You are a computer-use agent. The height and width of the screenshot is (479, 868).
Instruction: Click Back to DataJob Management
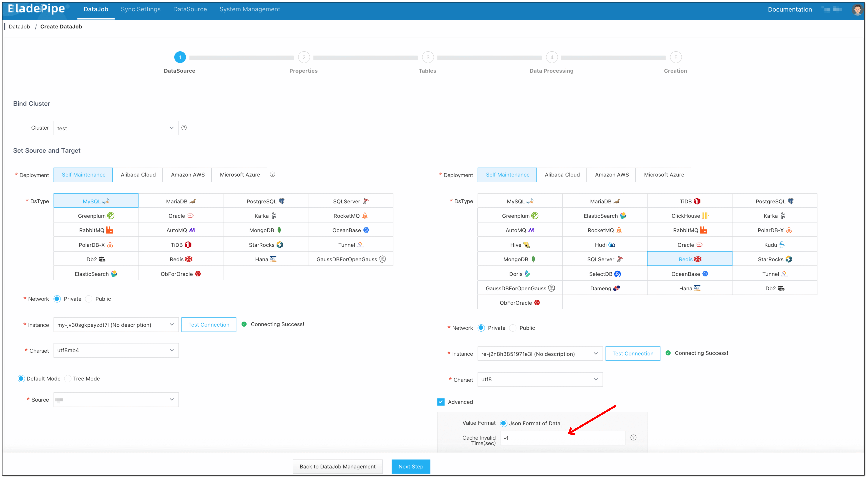[x=338, y=467]
